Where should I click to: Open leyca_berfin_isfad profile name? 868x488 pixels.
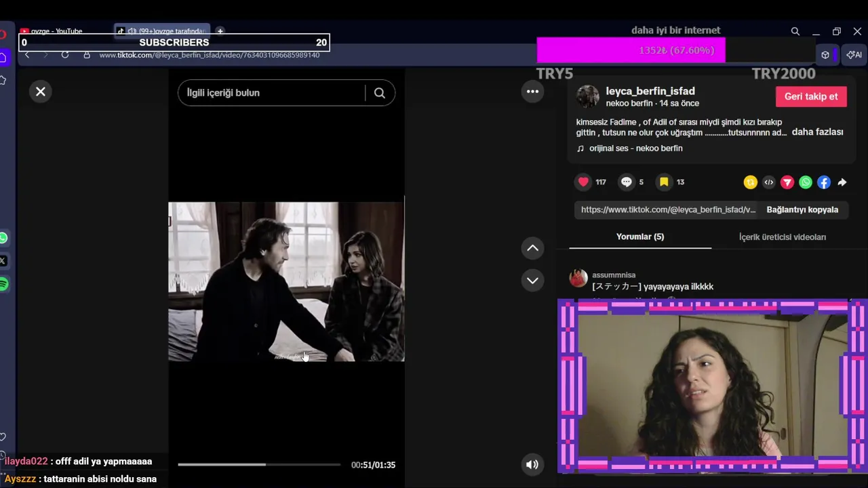(x=650, y=91)
